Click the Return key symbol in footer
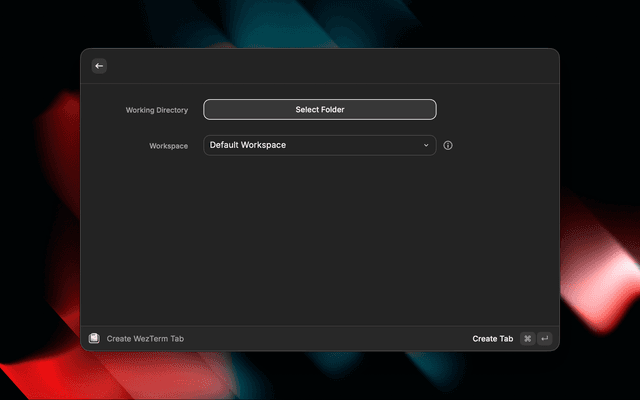 [544, 339]
